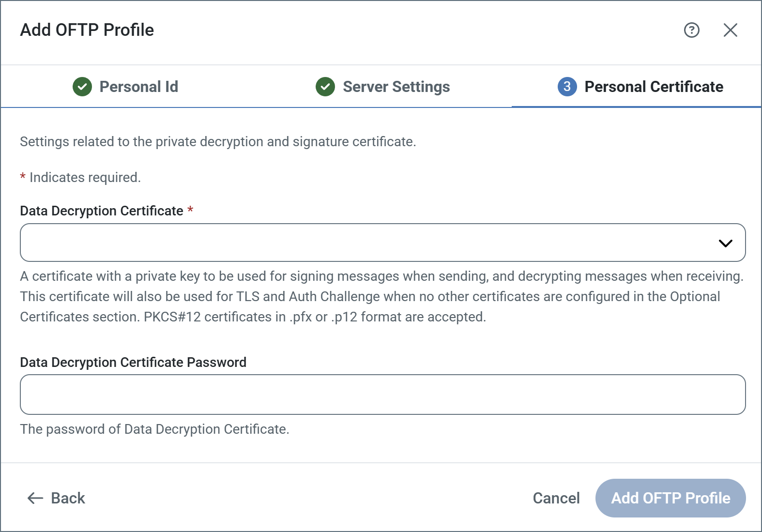Open the Data Decryption Certificate combo box

pyautogui.click(x=368, y=243)
